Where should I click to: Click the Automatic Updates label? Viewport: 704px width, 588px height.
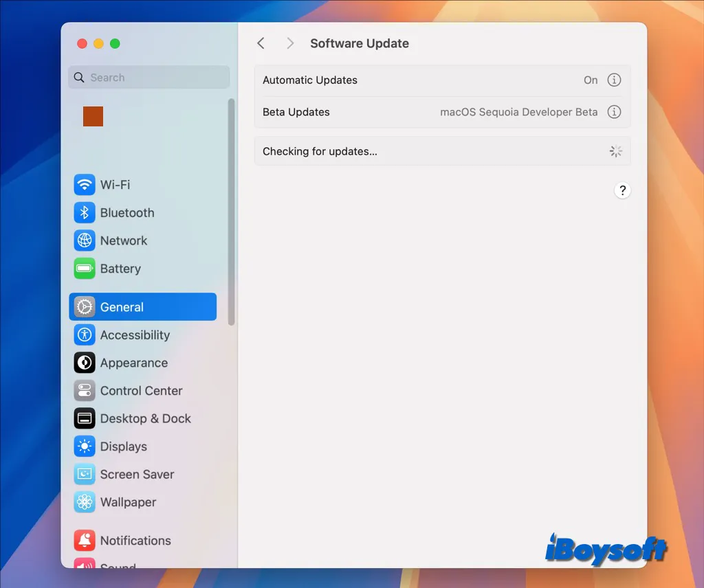310,80
